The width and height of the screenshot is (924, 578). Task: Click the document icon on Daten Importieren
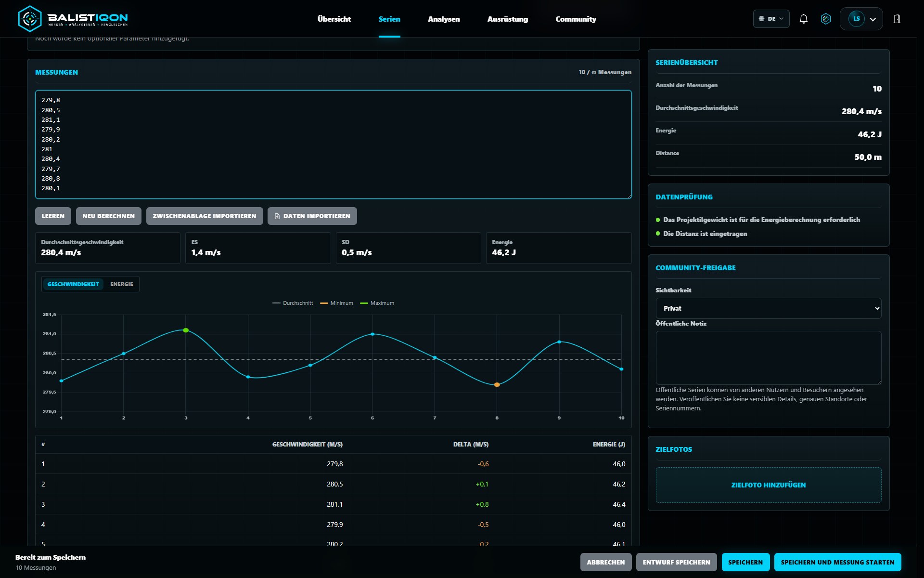pos(277,216)
